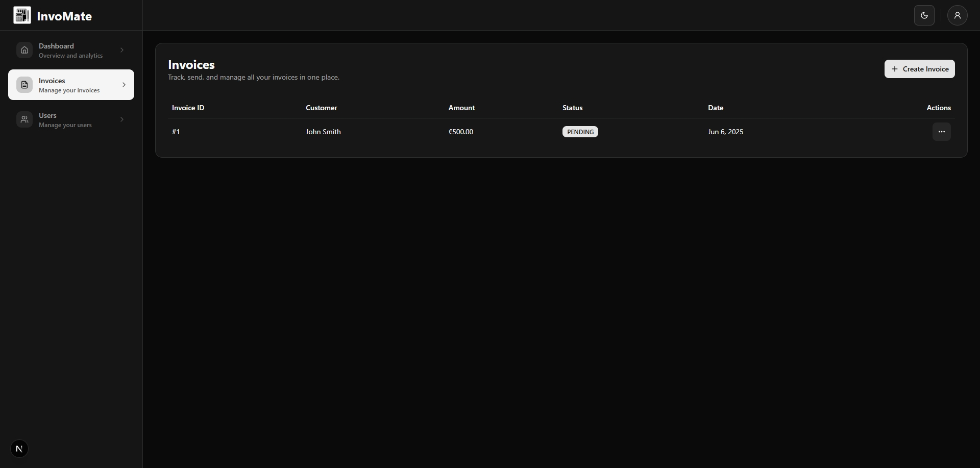Click the Date column header

(715, 108)
